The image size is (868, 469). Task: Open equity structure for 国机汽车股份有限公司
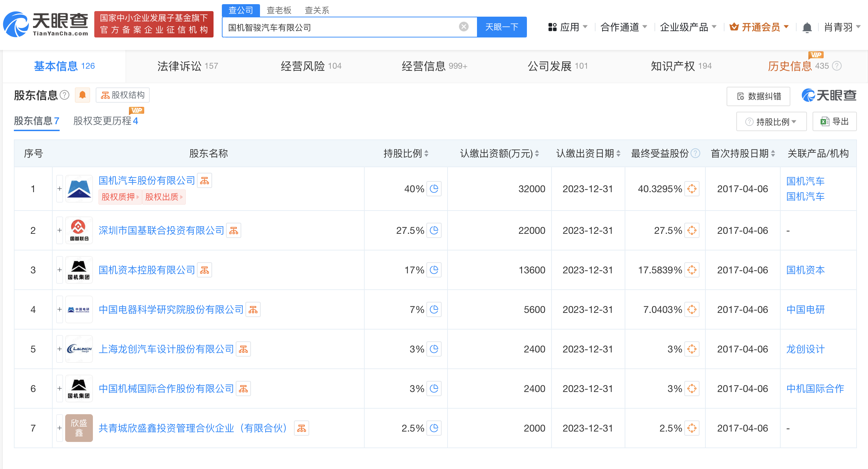pyautogui.click(x=205, y=180)
